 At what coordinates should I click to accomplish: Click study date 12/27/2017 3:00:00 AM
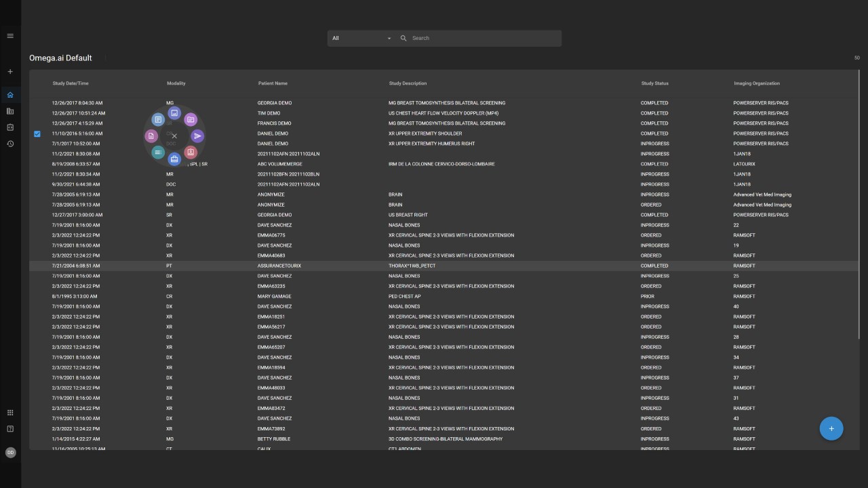coord(77,215)
